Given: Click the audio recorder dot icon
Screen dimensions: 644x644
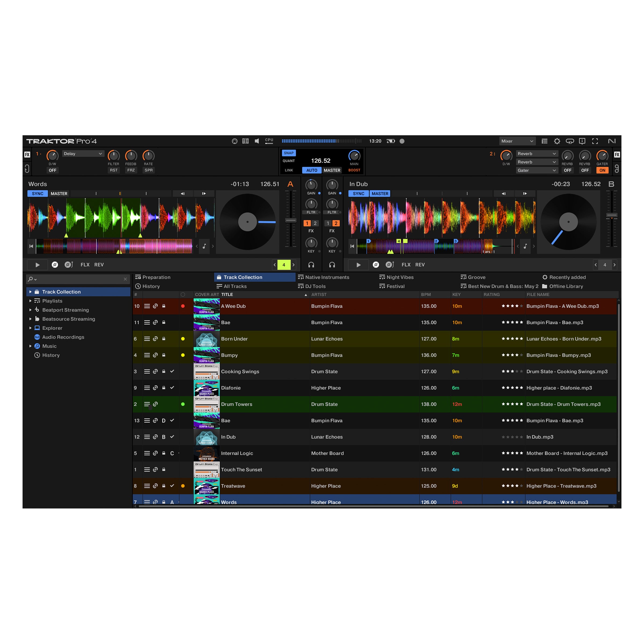Looking at the screenshot, I should point(402,141).
